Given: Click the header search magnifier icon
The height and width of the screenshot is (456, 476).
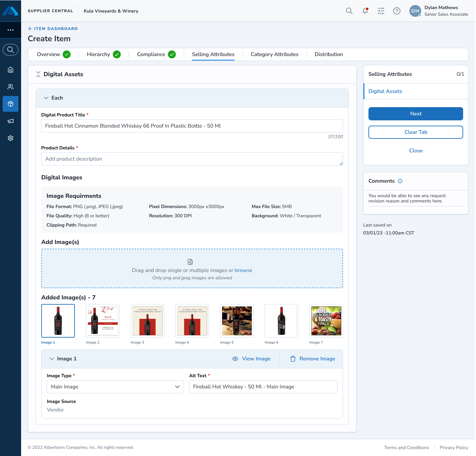Looking at the screenshot, I should pos(349,11).
